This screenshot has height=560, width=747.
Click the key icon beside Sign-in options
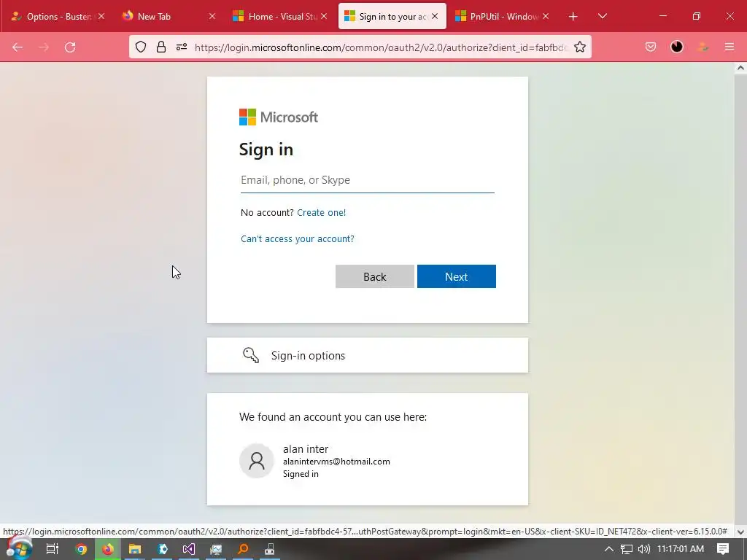251,355
